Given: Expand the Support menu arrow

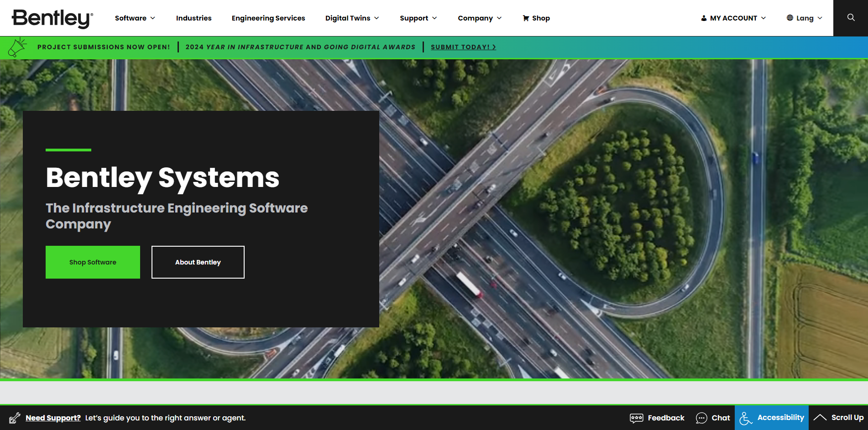Looking at the screenshot, I should coord(434,18).
